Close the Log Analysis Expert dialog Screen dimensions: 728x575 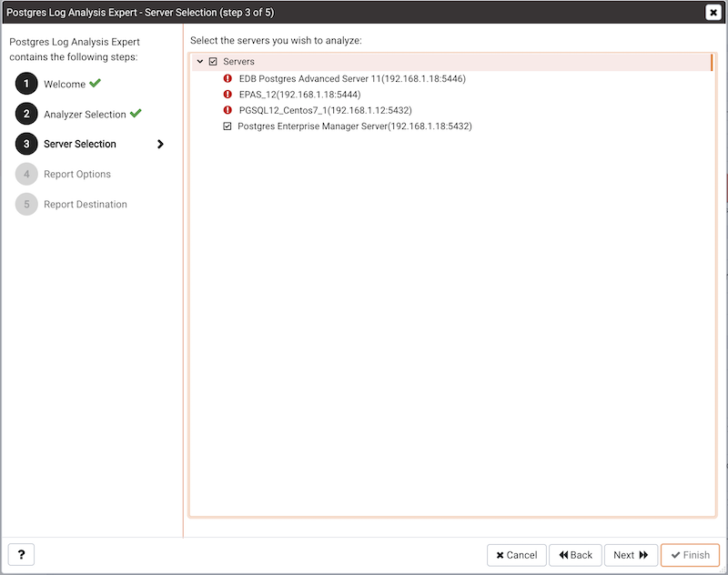pyautogui.click(x=713, y=12)
